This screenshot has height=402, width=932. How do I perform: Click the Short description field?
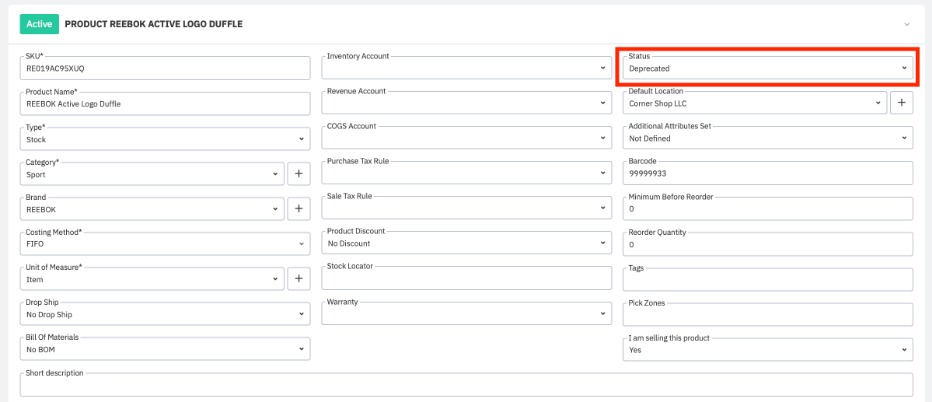(x=466, y=386)
